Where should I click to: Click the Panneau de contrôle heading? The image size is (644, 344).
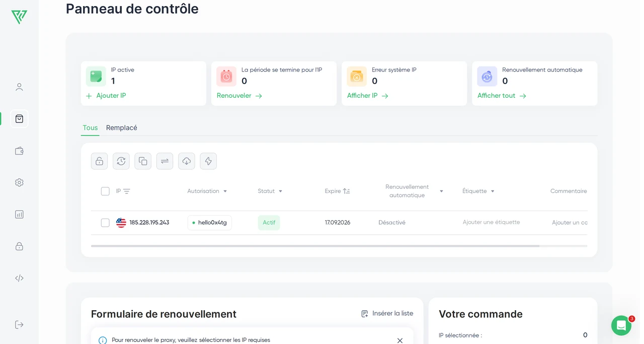click(132, 9)
